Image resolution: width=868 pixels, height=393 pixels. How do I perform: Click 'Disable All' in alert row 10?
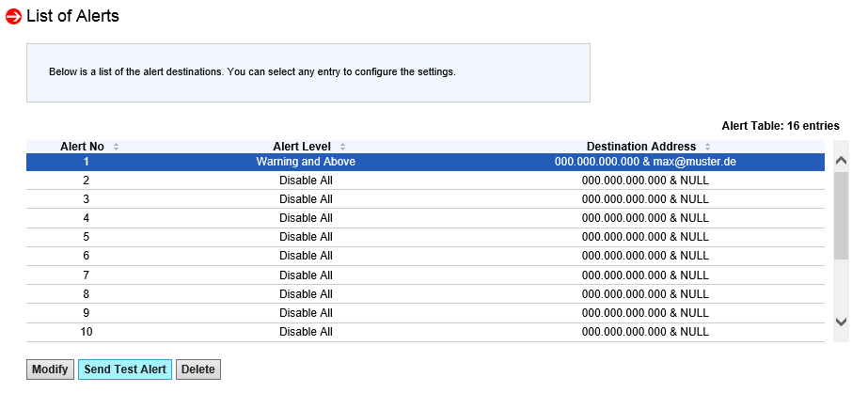click(306, 332)
